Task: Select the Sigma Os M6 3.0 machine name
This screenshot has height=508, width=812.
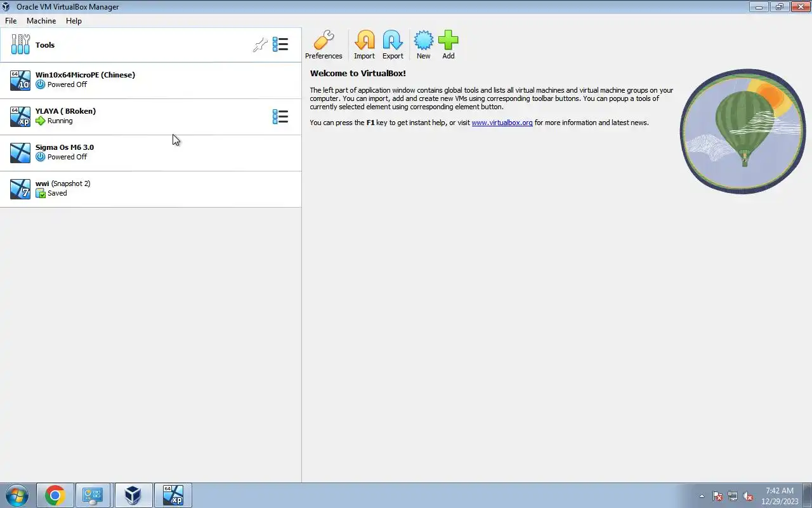Action: pos(65,147)
